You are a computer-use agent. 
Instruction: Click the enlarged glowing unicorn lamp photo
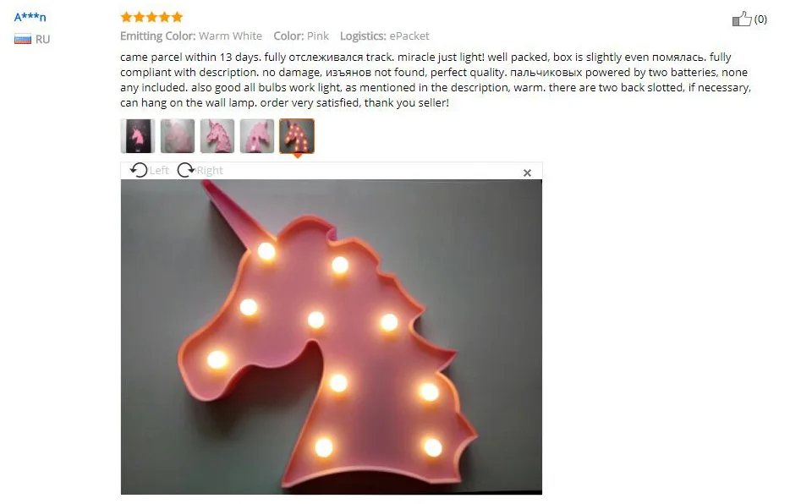pyautogui.click(x=332, y=337)
